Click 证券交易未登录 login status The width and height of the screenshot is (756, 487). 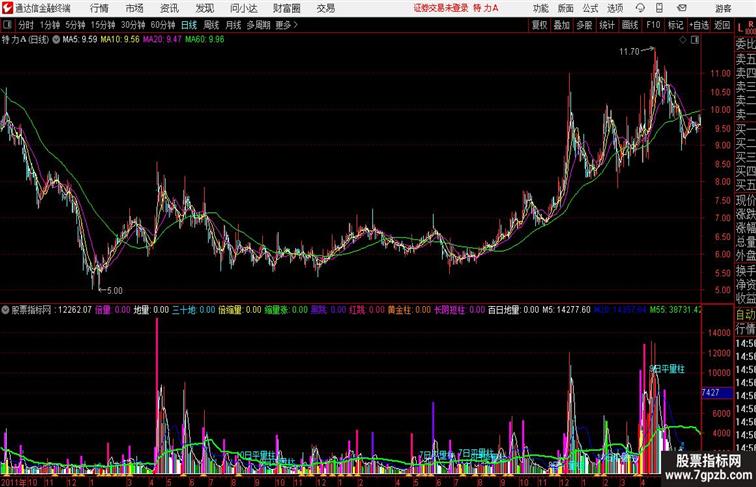(441, 8)
